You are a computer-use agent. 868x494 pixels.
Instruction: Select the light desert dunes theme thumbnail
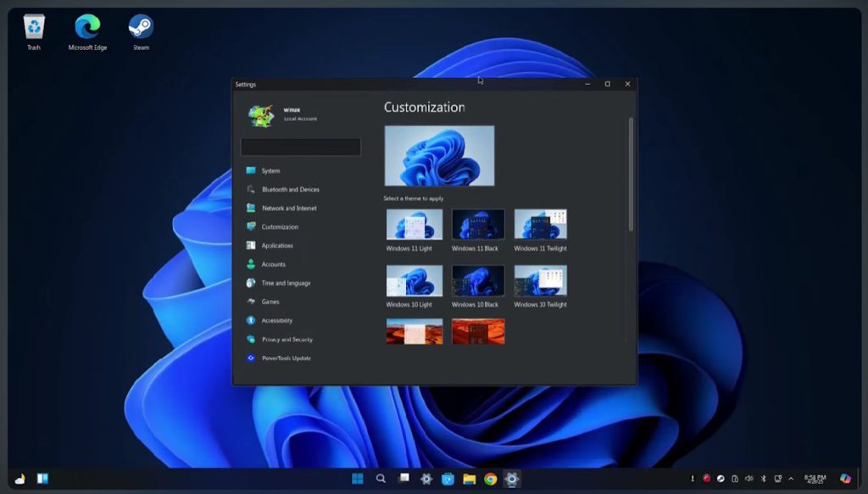point(414,331)
